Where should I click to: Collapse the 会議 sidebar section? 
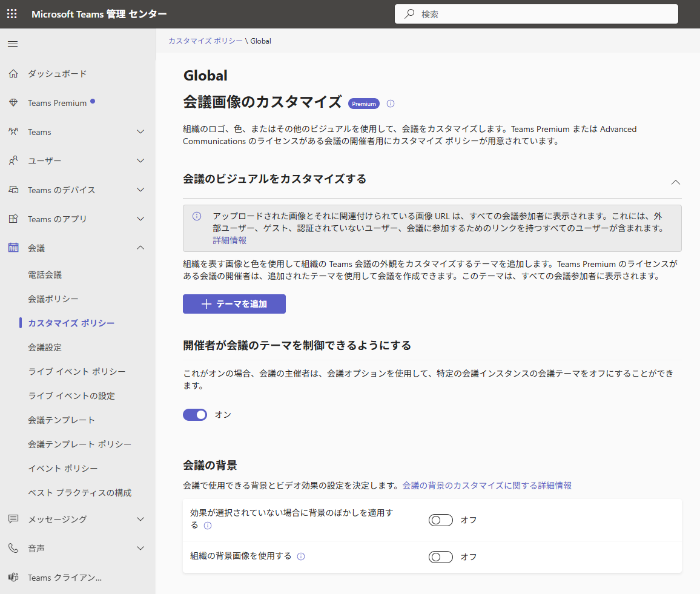pyautogui.click(x=140, y=247)
